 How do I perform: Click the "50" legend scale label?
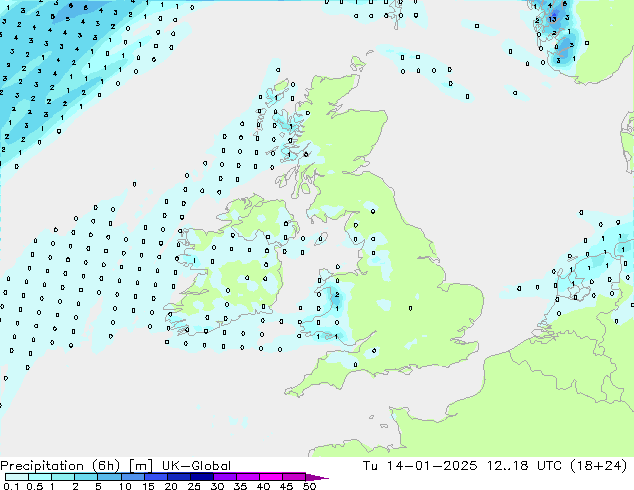point(309,486)
